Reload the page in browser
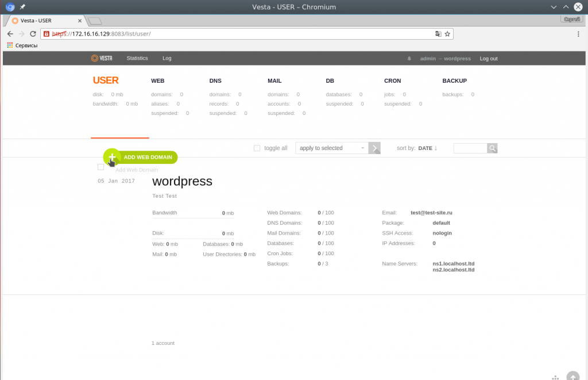The image size is (588, 380). click(x=33, y=34)
